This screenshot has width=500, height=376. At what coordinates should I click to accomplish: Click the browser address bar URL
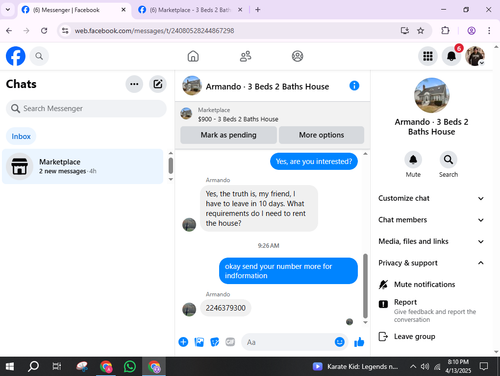pyautogui.click(x=154, y=31)
